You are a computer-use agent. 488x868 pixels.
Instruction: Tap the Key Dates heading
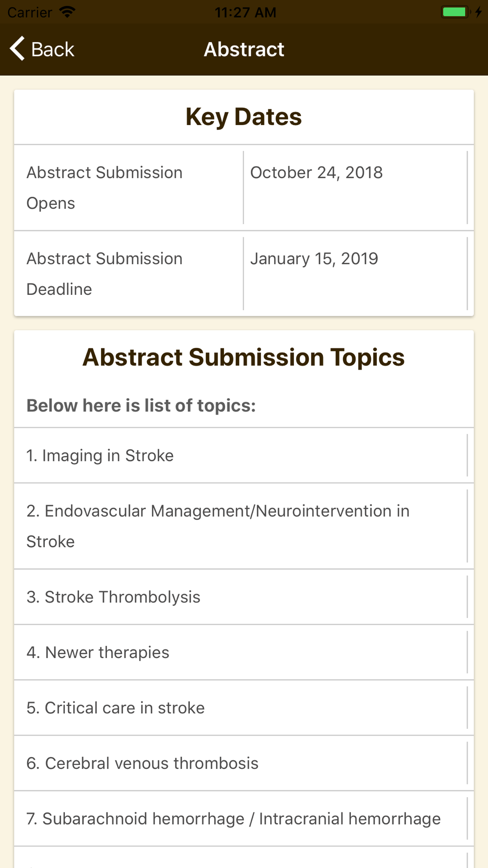(x=244, y=117)
